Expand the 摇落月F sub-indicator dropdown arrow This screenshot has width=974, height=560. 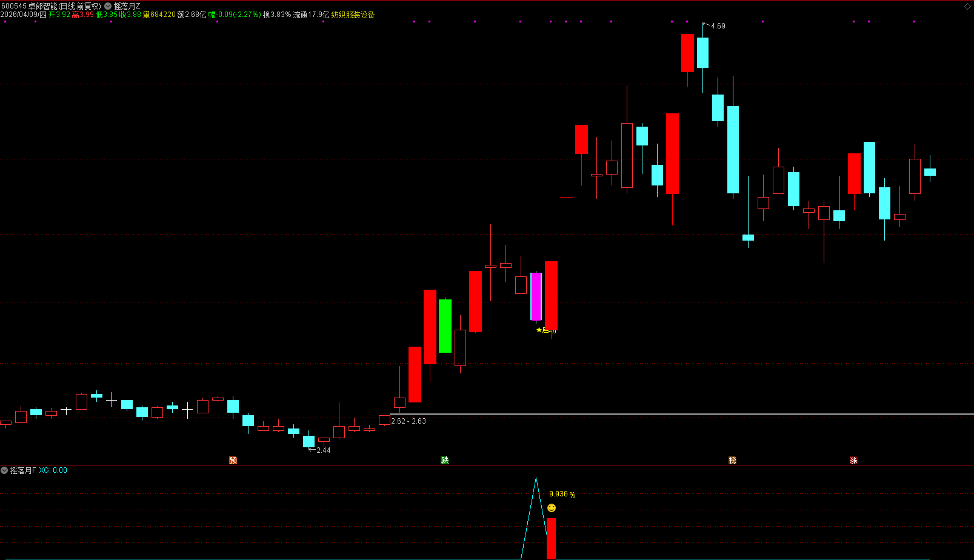[4, 470]
